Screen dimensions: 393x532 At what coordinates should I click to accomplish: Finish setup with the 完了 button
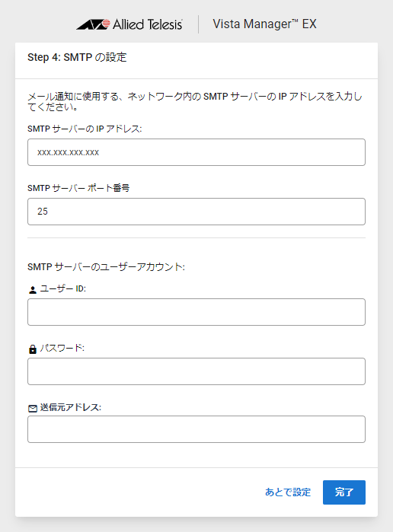[x=344, y=492]
